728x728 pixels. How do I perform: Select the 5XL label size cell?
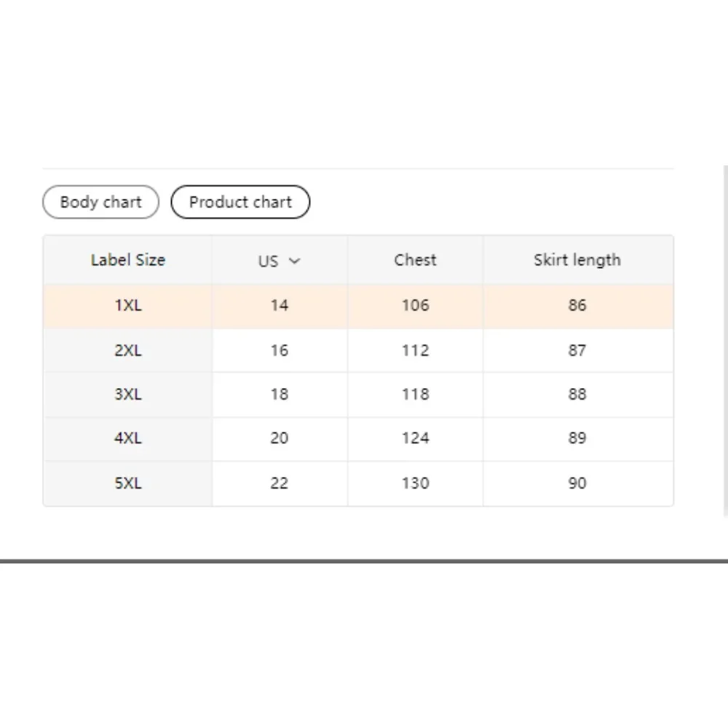pyautogui.click(x=128, y=483)
